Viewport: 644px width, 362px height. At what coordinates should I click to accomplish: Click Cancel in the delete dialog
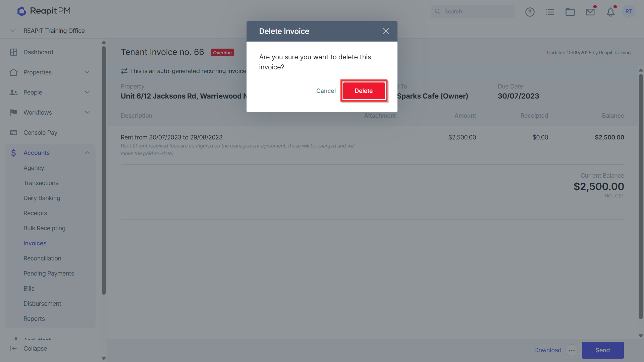[326, 91]
